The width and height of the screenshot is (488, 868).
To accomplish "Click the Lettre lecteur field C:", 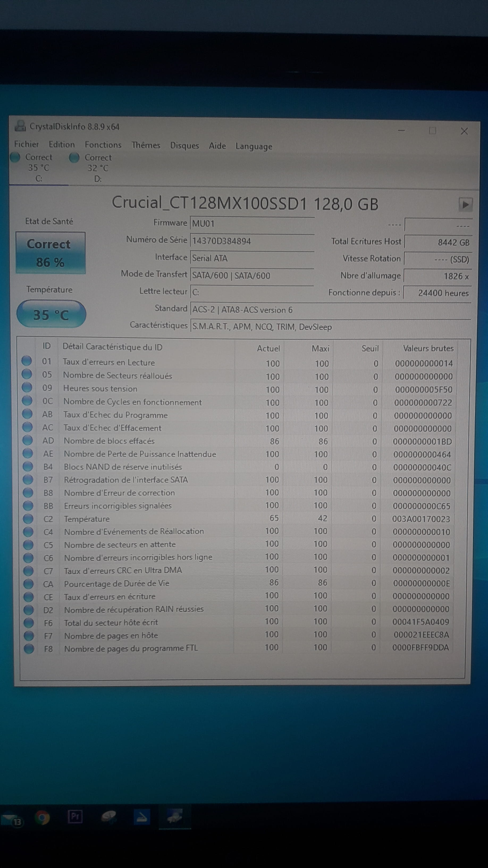I will pyautogui.click(x=252, y=292).
